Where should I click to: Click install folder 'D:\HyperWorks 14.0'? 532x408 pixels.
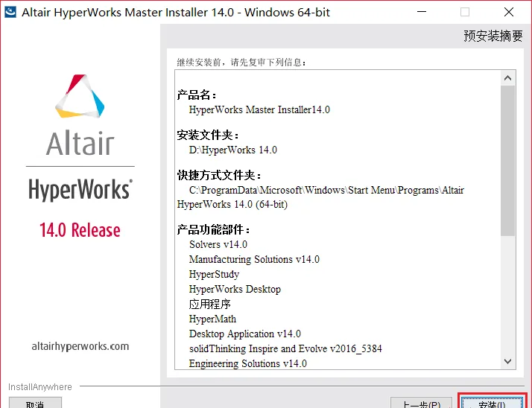click(233, 150)
